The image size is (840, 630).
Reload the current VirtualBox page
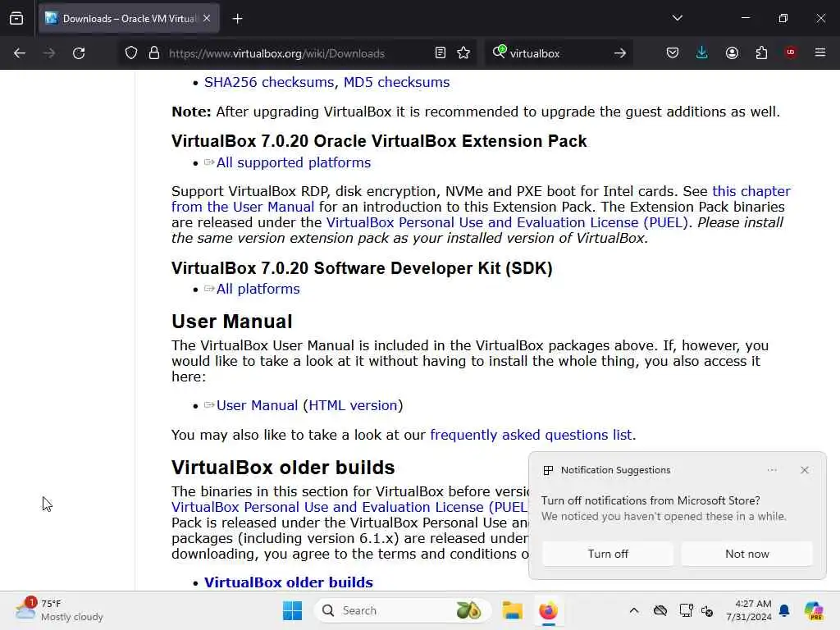click(x=79, y=53)
